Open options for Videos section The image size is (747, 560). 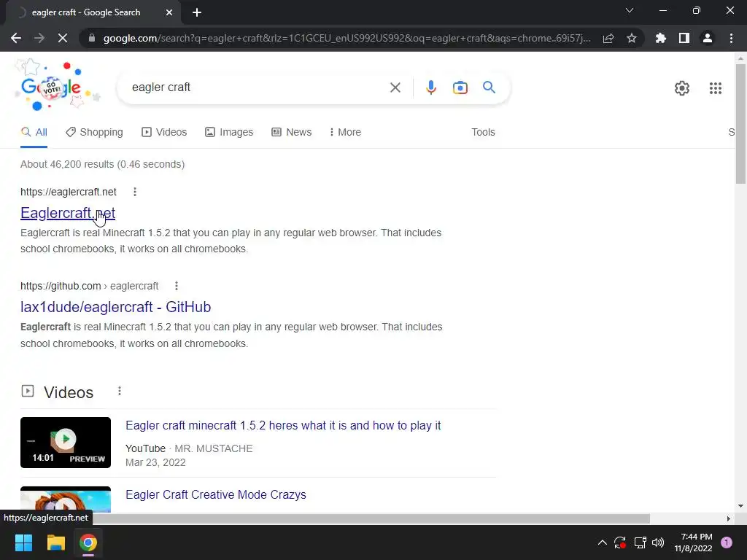tap(120, 391)
